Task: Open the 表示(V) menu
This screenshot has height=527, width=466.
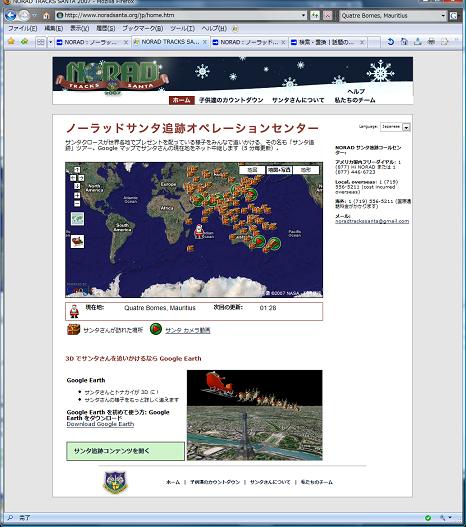Action: [x=79, y=29]
